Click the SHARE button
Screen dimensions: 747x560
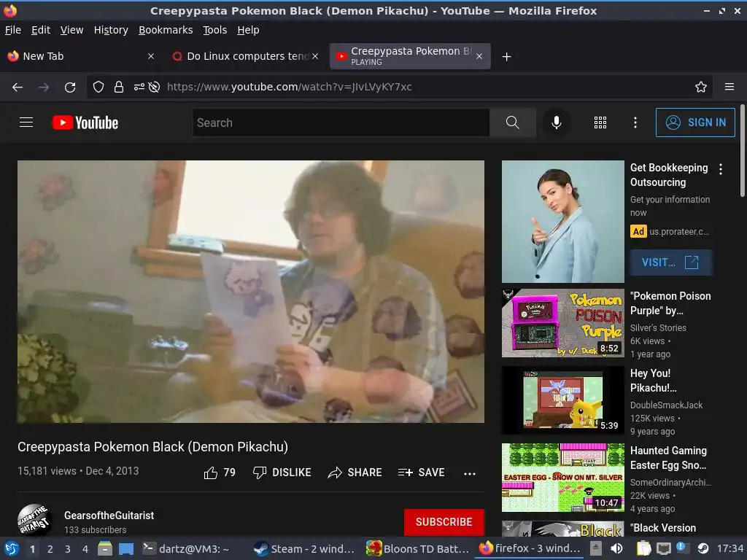(x=355, y=472)
